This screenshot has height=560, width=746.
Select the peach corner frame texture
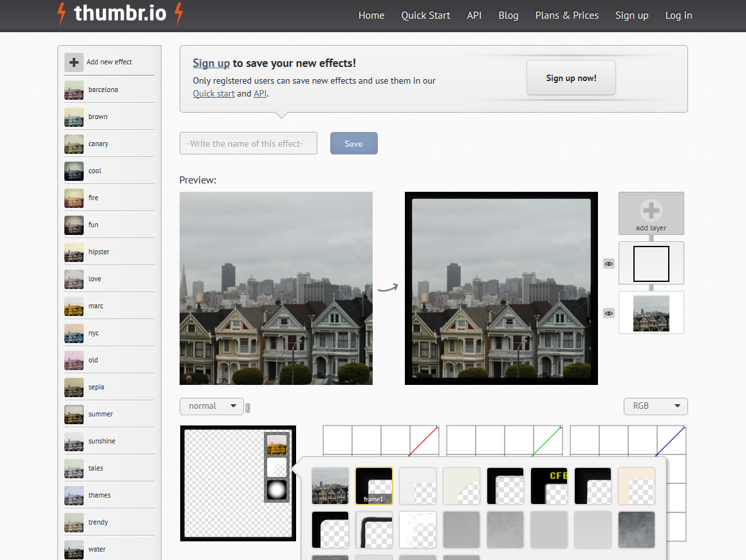(637, 486)
